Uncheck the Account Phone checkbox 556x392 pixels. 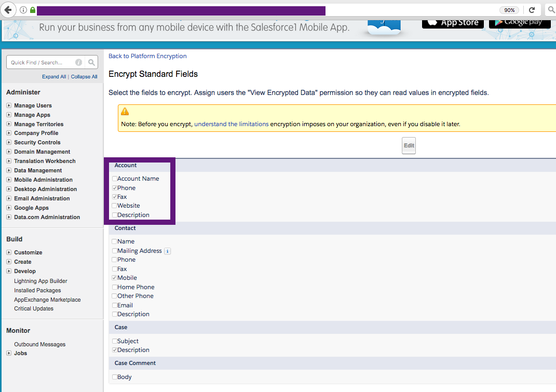click(115, 187)
